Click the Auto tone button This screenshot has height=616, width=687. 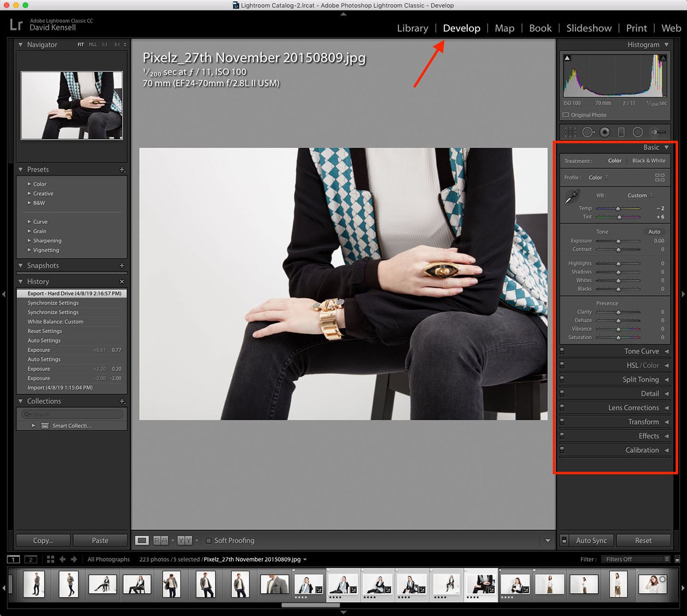(x=654, y=232)
